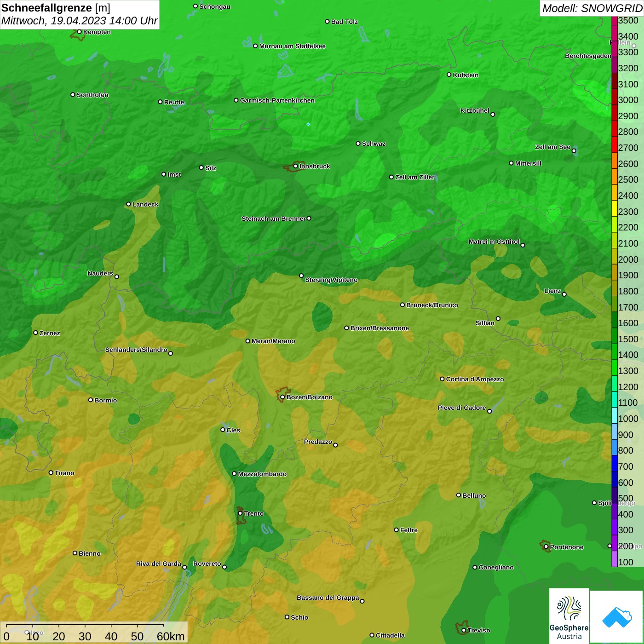
Task: Click the 'Sonthofen' label
Action: 92,95
